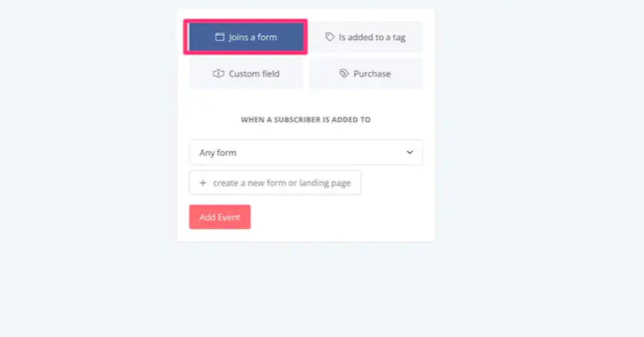Click the chevron on the form selector

coord(410,152)
